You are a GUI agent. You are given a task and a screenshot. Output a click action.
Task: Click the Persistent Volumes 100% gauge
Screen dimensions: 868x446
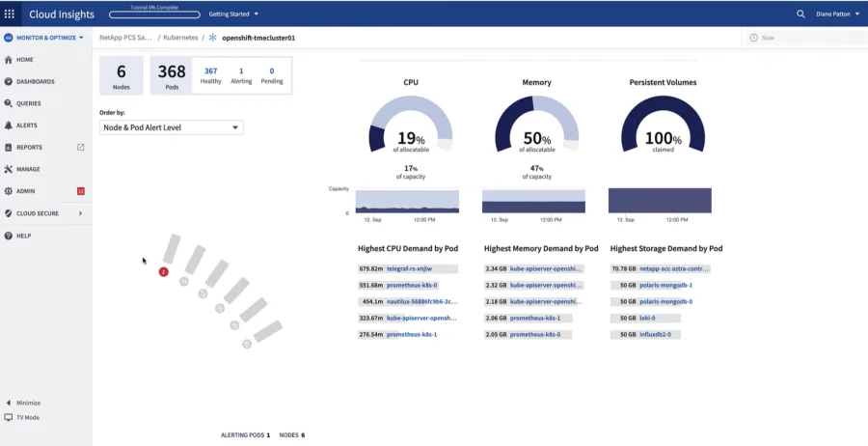tap(663, 125)
